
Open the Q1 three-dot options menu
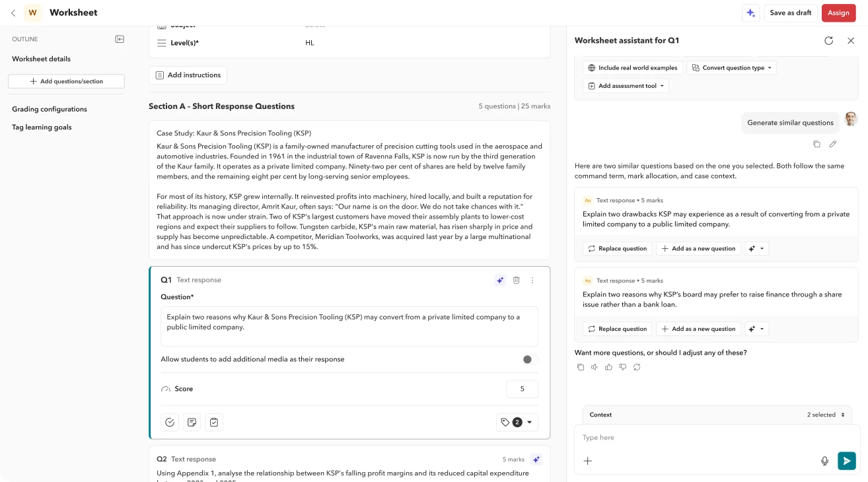coord(532,280)
